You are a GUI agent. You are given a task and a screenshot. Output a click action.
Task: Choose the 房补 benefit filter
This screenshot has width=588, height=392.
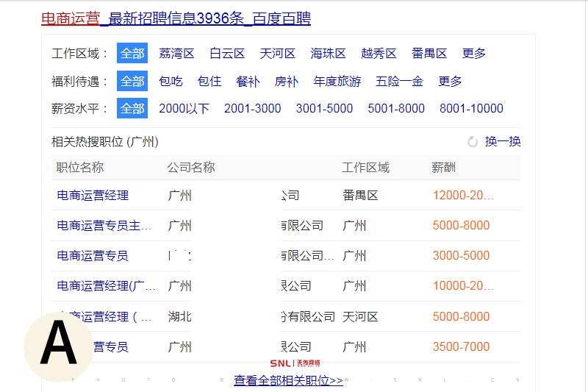pyautogui.click(x=287, y=81)
